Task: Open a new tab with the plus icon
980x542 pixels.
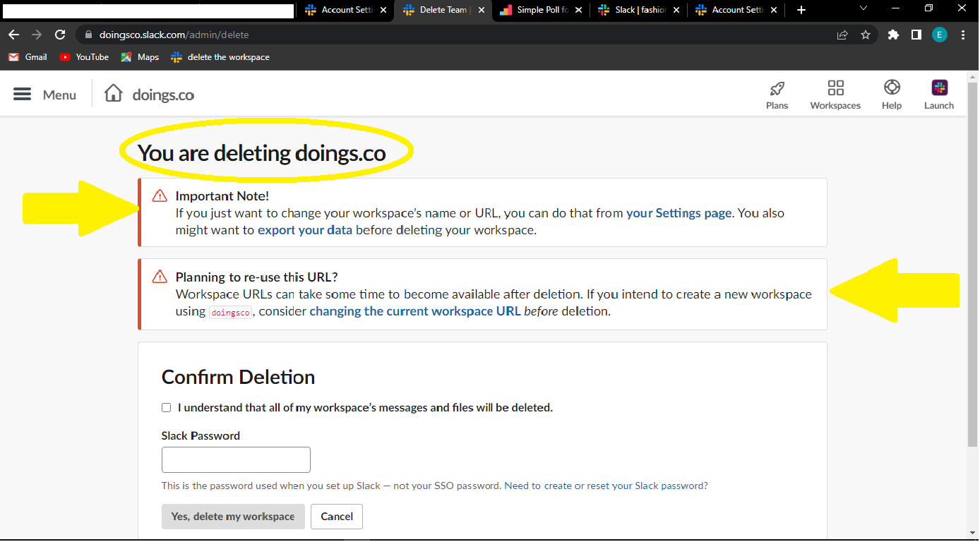Action: [x=801, y=10]
